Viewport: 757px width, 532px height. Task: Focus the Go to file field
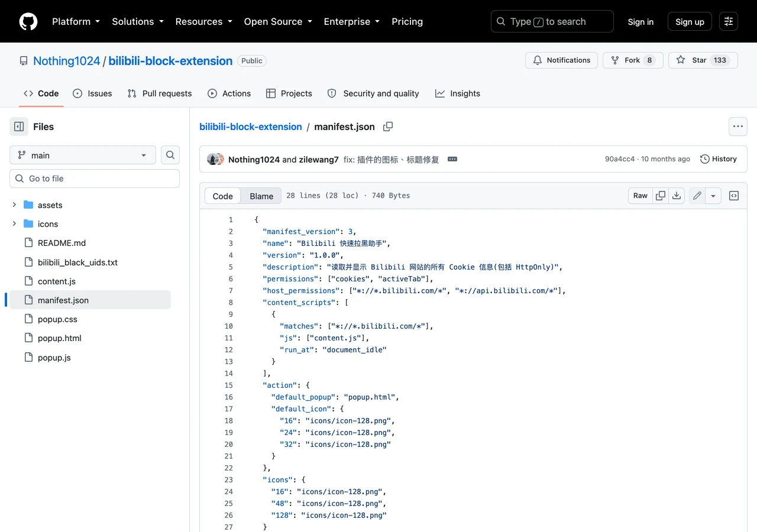(95, 179)
